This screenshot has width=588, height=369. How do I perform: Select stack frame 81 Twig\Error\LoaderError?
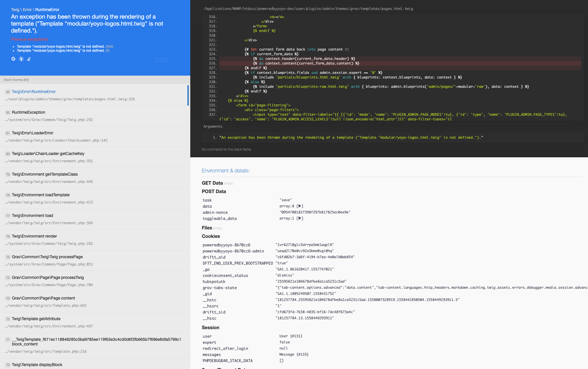tap(95, 137)
